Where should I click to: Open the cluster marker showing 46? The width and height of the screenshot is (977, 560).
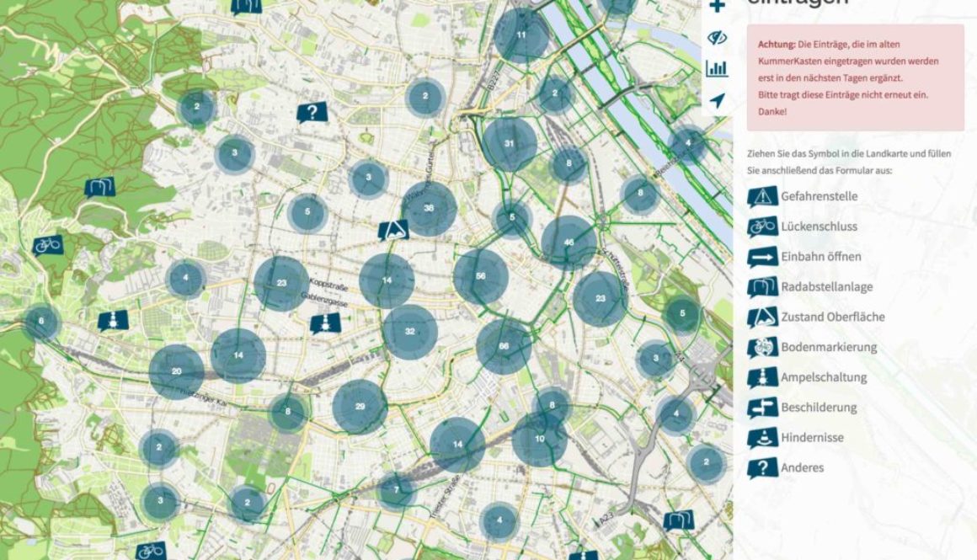point(569,243)
